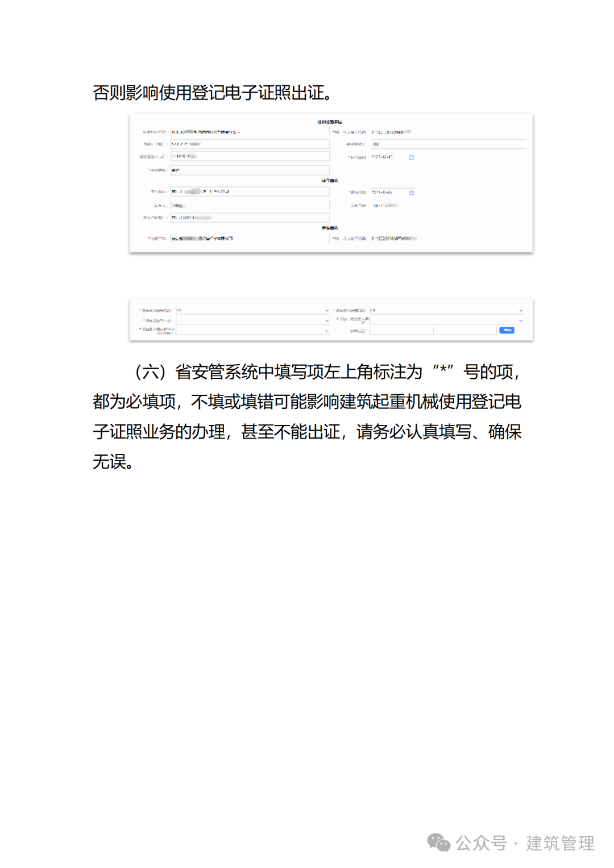Open the top-left dropdown in the lower form
Viewport: 614px width, 868px height.
click(x=250, y=310)
